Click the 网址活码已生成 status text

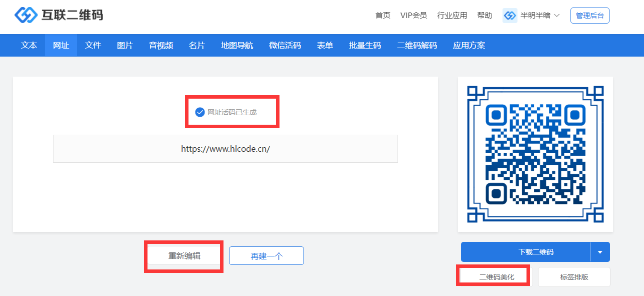pos(232,112)
